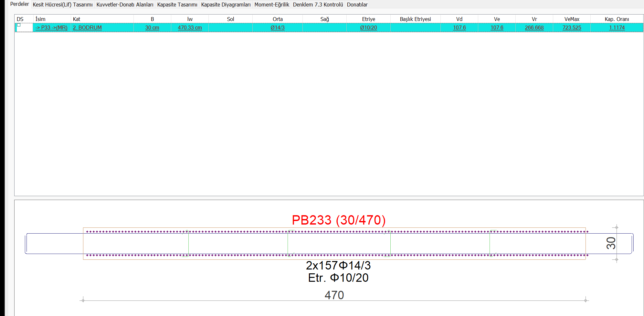644x316 pixels.
Task: Click the Ø10/20 Etriye cell
Action: click(368, 28)
